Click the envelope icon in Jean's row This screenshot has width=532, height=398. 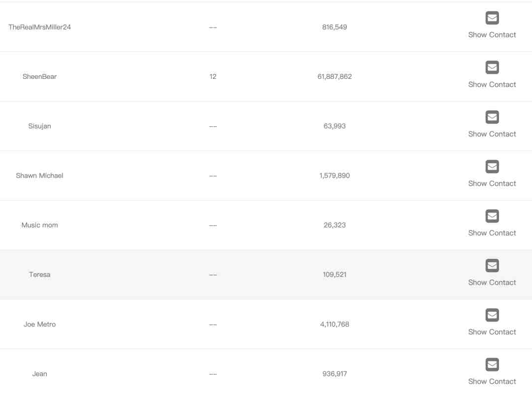492,365
